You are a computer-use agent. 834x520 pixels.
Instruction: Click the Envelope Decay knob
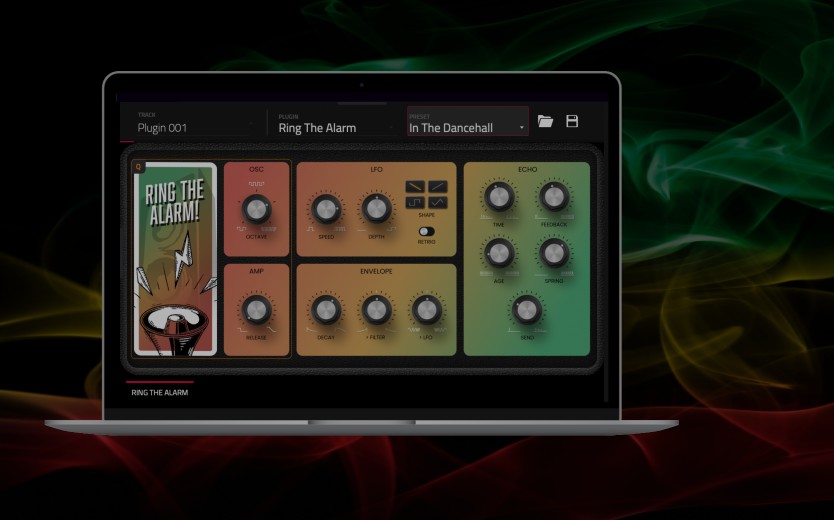point(326,310)
